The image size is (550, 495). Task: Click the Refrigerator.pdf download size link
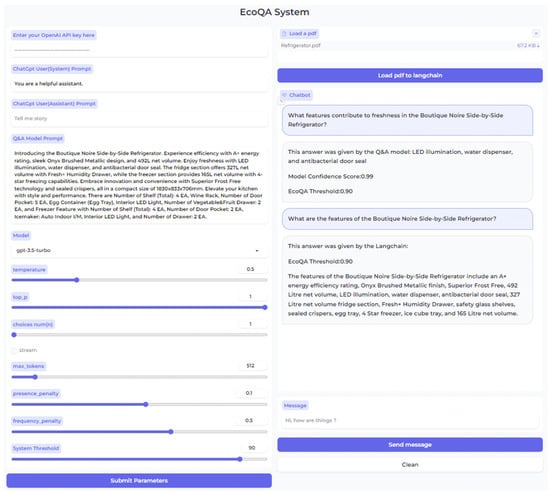[x=528, y=46]
